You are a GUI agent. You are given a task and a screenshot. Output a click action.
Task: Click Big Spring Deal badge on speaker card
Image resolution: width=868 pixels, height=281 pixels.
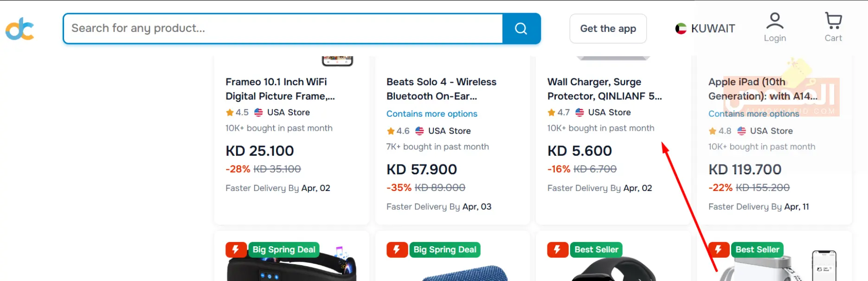point(445,249)
